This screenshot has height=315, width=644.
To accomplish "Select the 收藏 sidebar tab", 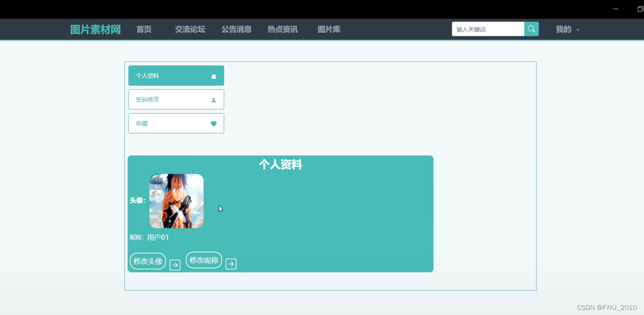I will click(176, 123).
